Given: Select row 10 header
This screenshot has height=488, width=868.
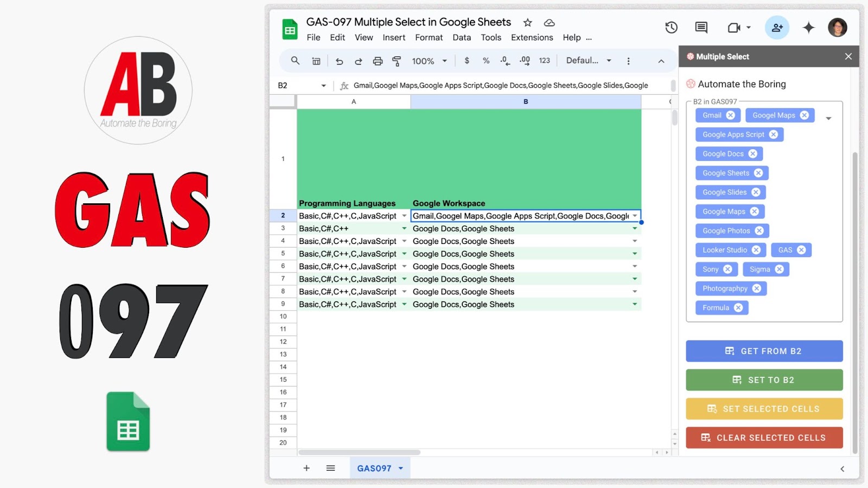Looking at the screenshot, I should 283,317.
